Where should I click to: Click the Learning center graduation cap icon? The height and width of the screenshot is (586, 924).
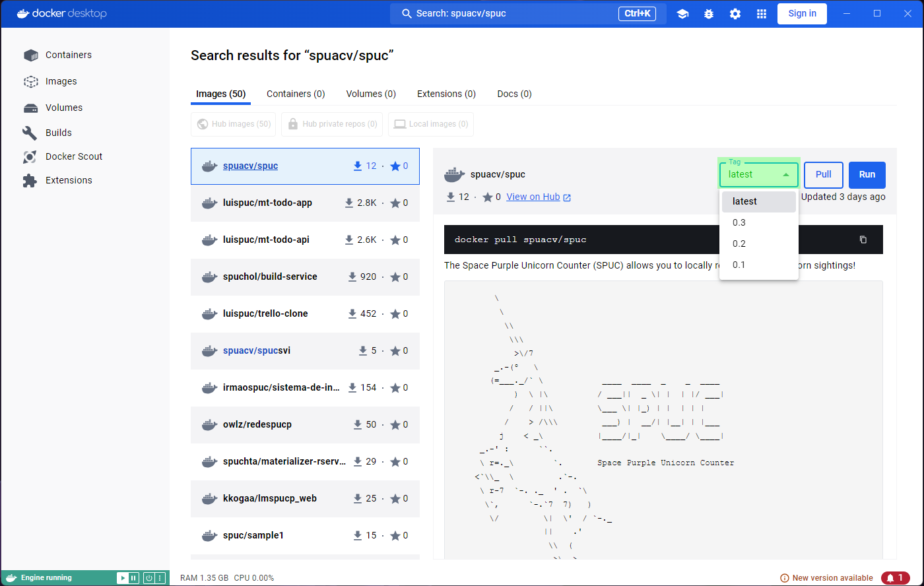click(x=682, y=13)
